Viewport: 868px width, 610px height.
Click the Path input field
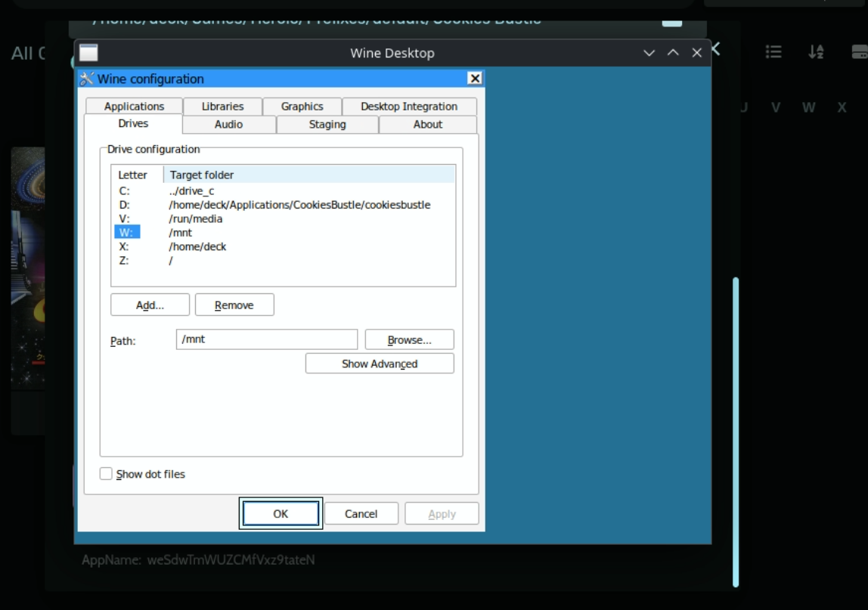coord(267,339)
